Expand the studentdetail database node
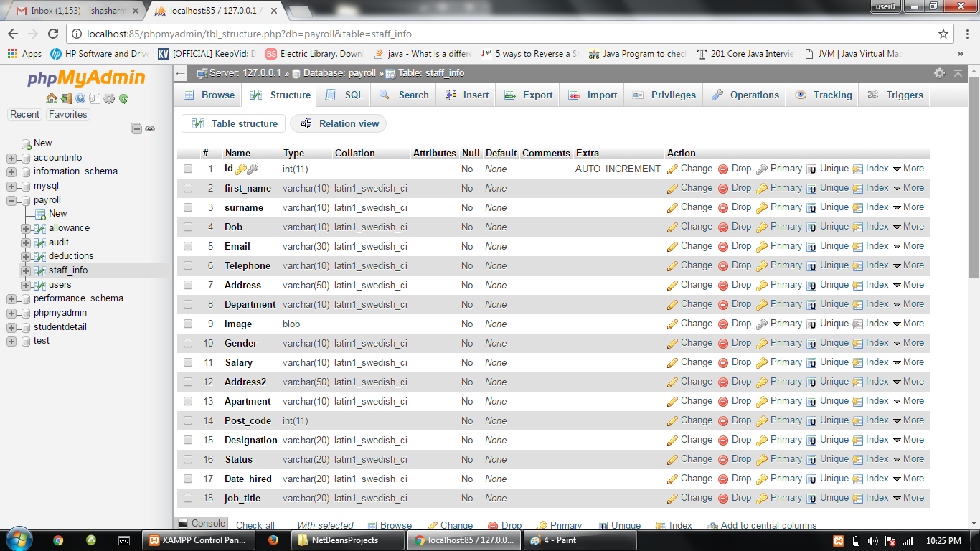The width and height of the screenshot is (980, 551). point(11,327)
